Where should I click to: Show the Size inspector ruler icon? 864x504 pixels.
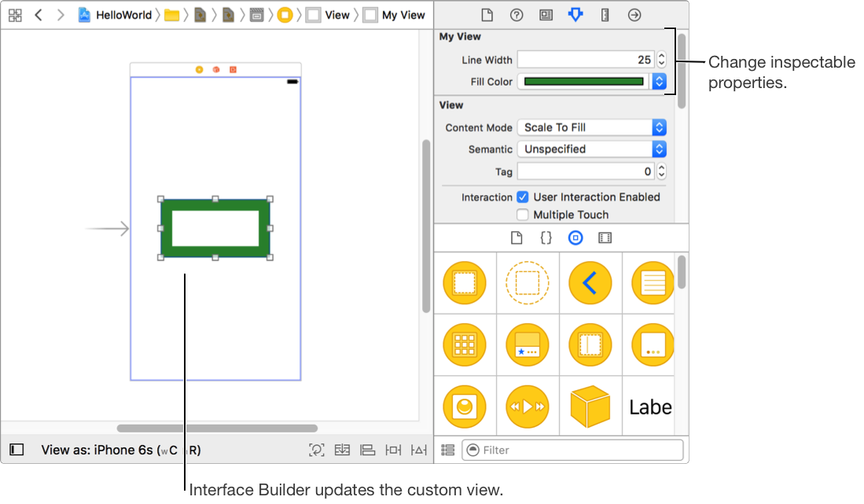pos(605,15)
